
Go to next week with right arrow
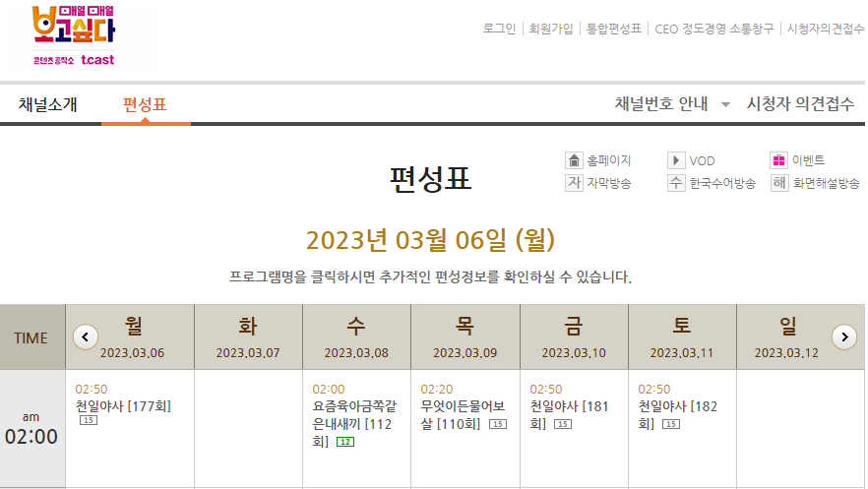[844, 336]
